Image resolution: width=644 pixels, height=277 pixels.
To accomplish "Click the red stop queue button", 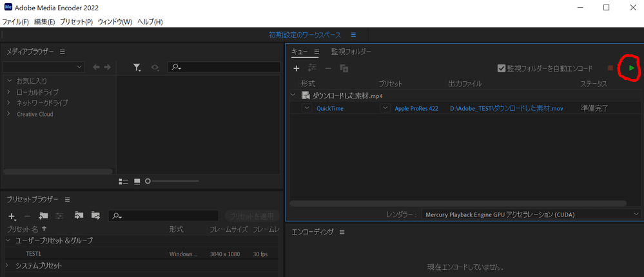I will click(x=610, y=68).
